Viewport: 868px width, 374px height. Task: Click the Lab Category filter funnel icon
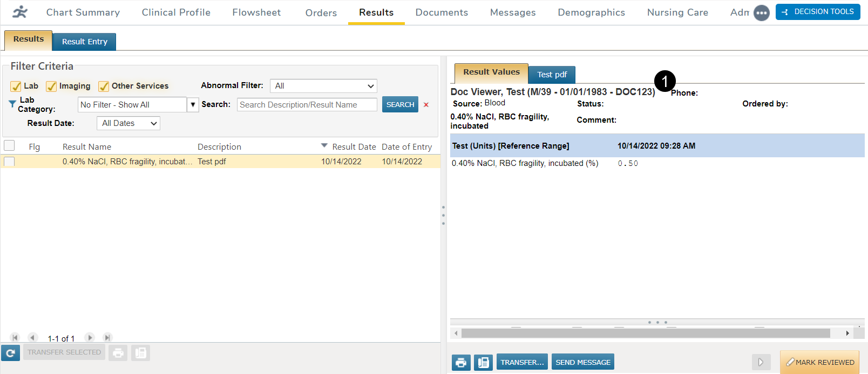coord(12,104)
